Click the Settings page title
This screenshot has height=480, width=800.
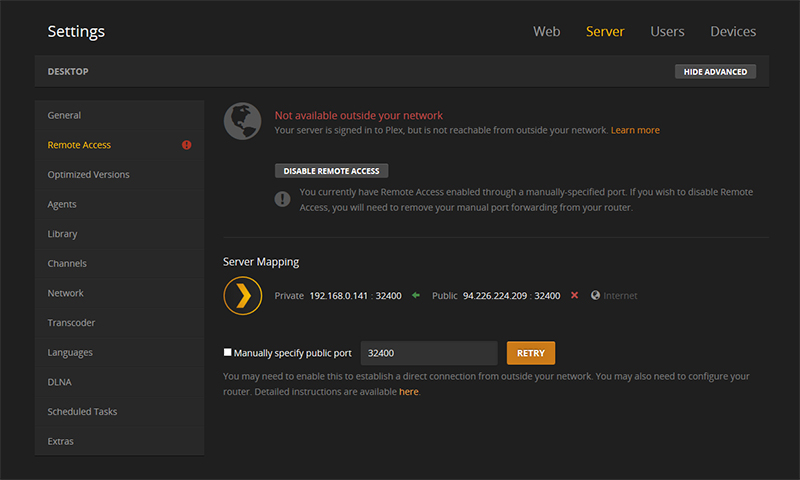[x=76, y=32]
